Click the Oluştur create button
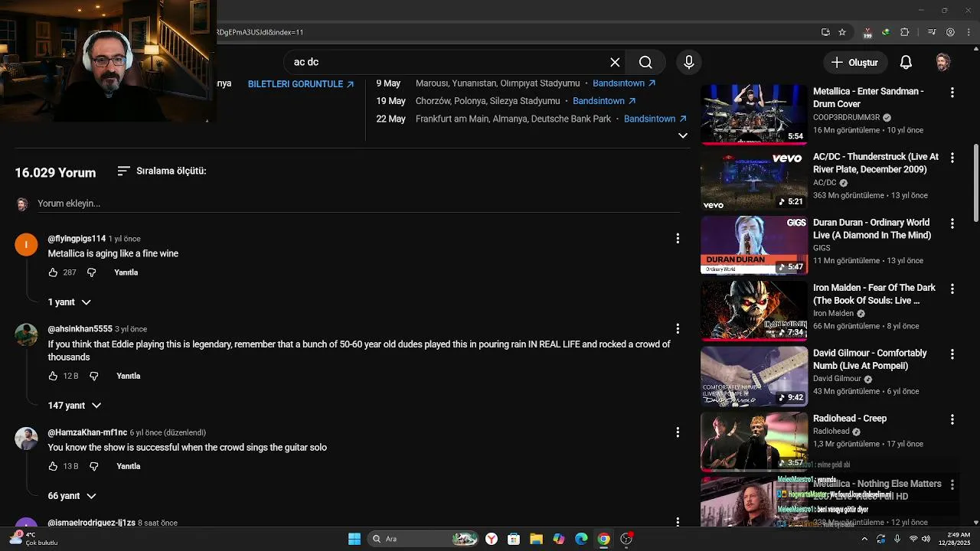This screenshot has height=551, width=980. (x=855, y=62)
